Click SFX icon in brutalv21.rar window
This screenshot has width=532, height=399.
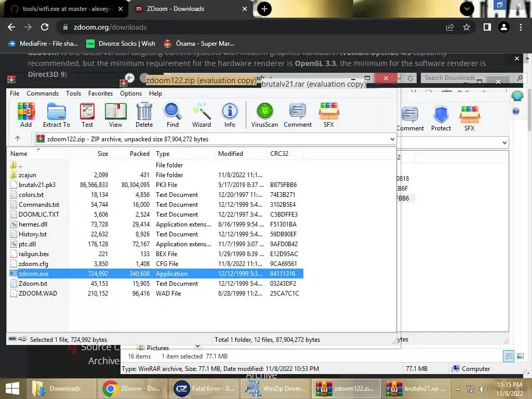click(469, 118)
